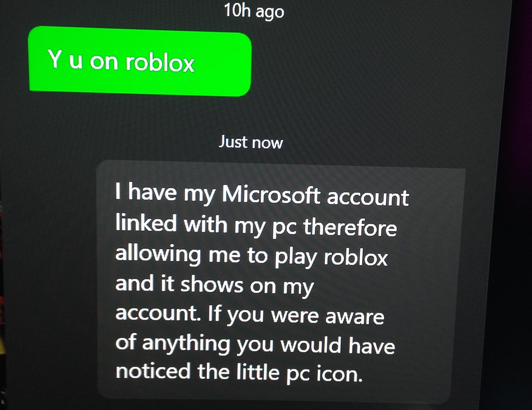The height and width of the screenshot is (410, 532).
Task: Click the word 'Microsoft' in the gray message
Action: coord(271,195)
